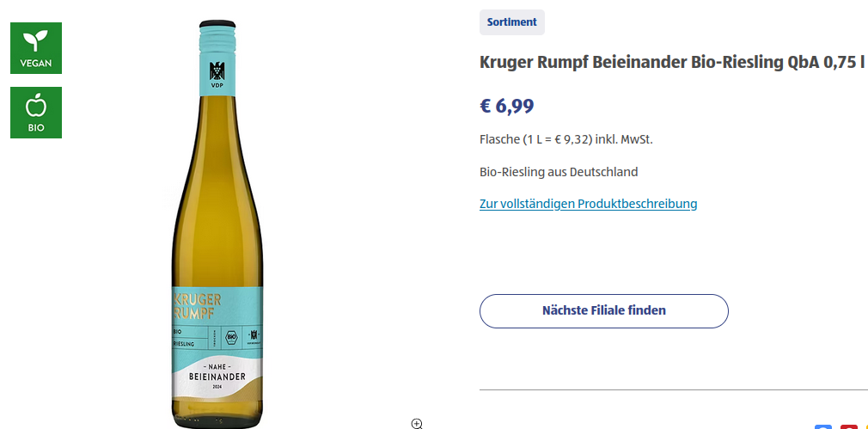Click the hexagonal Bio seal on the bottle label
Screen dimensions: 868x429
[x=230, y=335]
